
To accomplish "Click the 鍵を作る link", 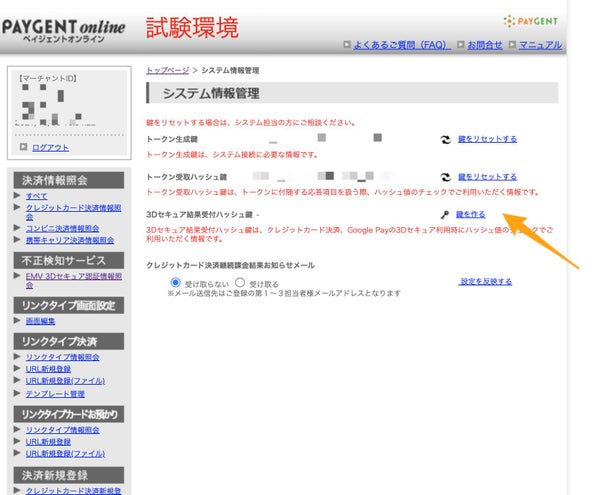I will 470,214.
